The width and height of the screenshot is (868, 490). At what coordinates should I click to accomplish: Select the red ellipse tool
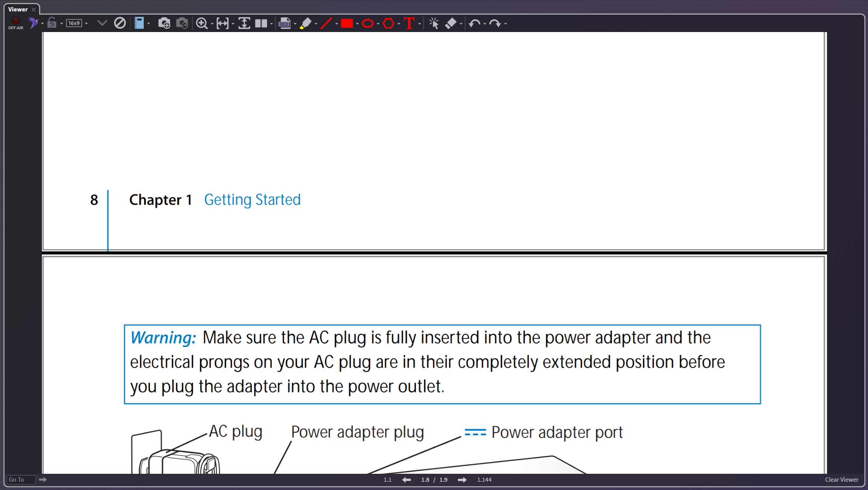pyautogui.click(x=368, y=23)
